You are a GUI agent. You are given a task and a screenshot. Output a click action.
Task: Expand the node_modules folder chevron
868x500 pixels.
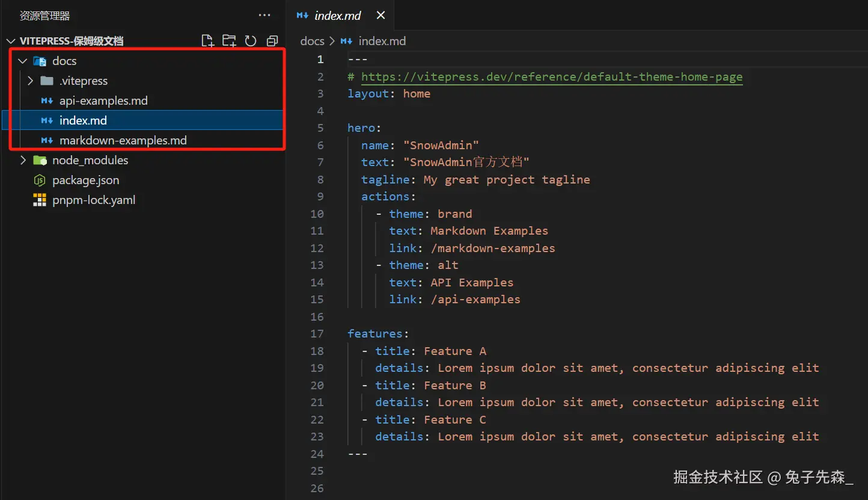pos(23,160)
